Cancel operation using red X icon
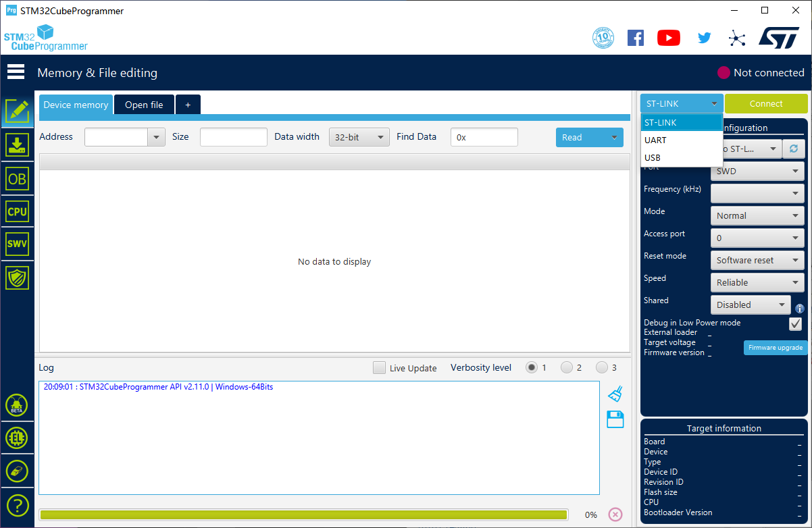This screenshot has height=528, width=812. tap(615, 514)
